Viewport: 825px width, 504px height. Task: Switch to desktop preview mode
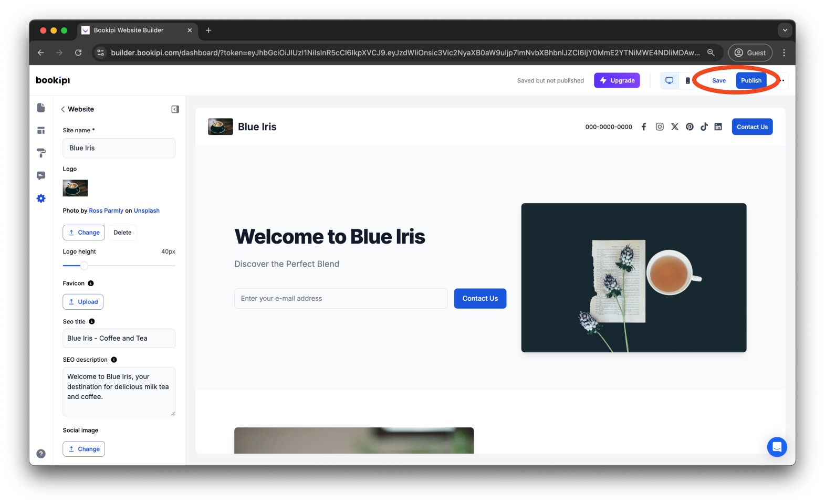click(669, 80)
